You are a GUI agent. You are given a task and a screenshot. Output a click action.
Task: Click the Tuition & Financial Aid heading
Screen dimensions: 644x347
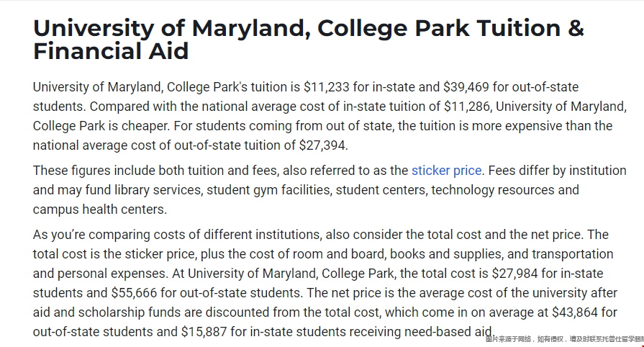[x=309, y=40]
